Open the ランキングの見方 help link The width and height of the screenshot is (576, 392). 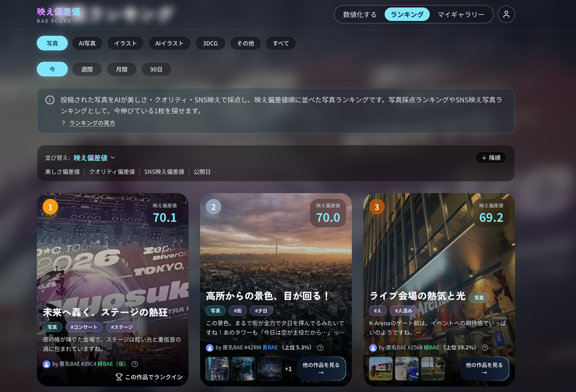pos(92,123)
